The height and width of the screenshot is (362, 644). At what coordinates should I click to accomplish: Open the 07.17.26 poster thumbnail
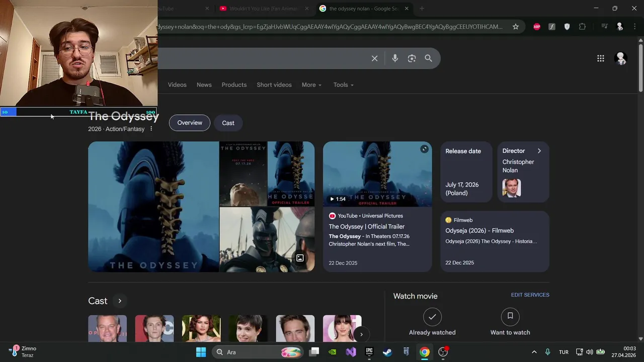(243, 173)
